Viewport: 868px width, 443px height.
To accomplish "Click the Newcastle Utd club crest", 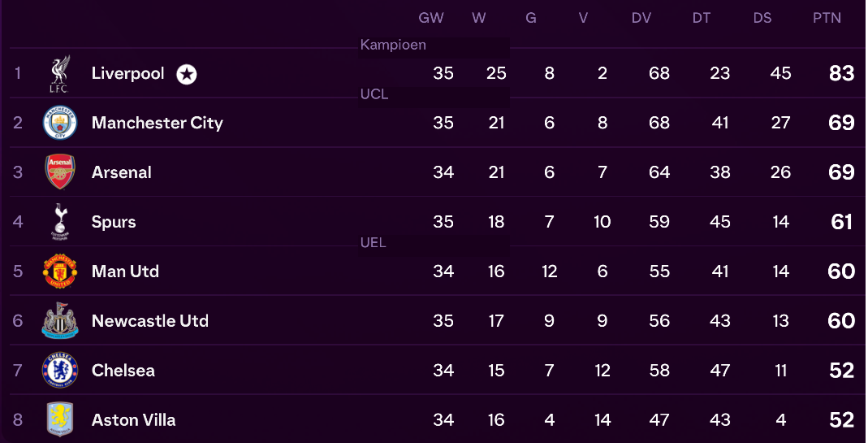I will click(x=59, y=321).
